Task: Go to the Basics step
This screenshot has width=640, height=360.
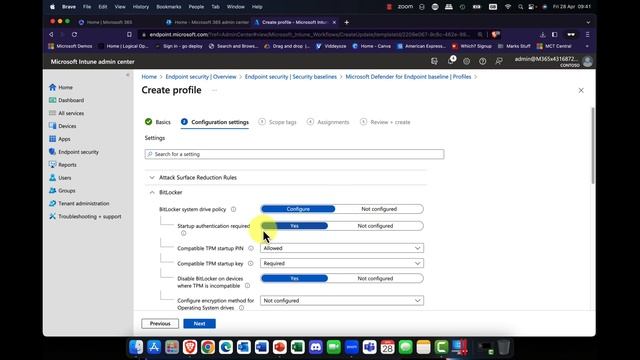Action: coord(158,122)
